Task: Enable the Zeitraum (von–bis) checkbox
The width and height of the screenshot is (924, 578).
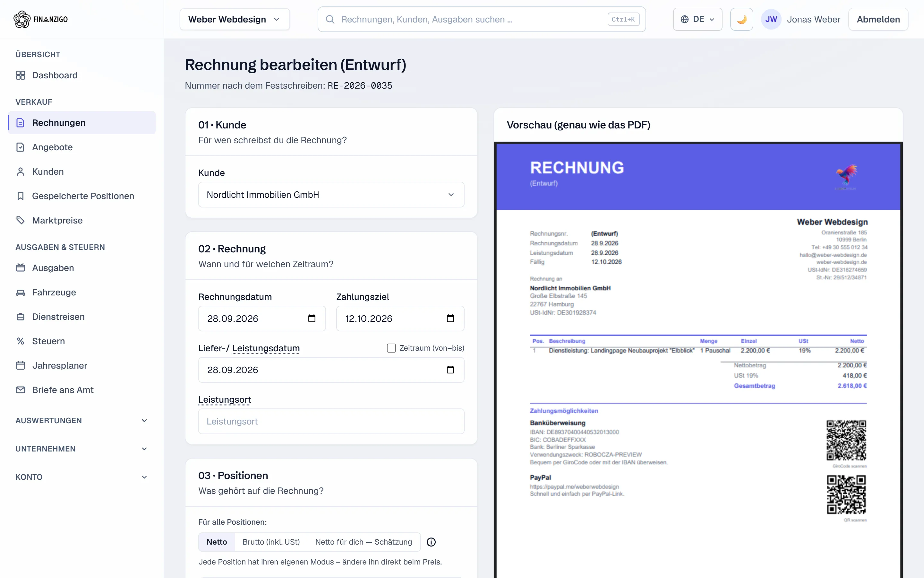Action: coord(391,348)
